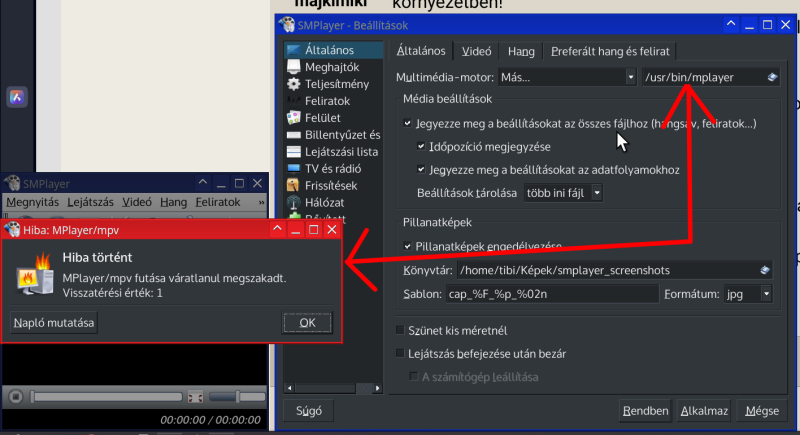Viewport: 800px width, 435px height.
Task: Select the Frissítések updates icon
Action: pos(294,185)
